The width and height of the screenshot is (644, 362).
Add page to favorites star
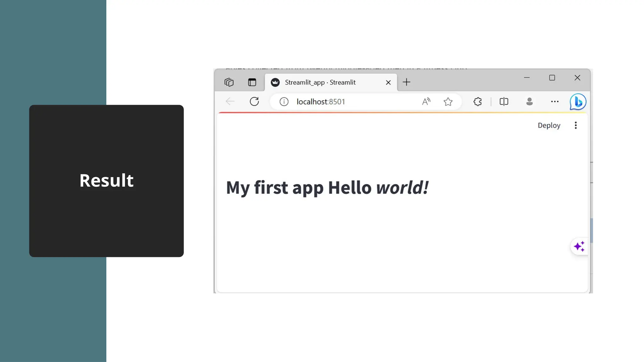point(448,101)
